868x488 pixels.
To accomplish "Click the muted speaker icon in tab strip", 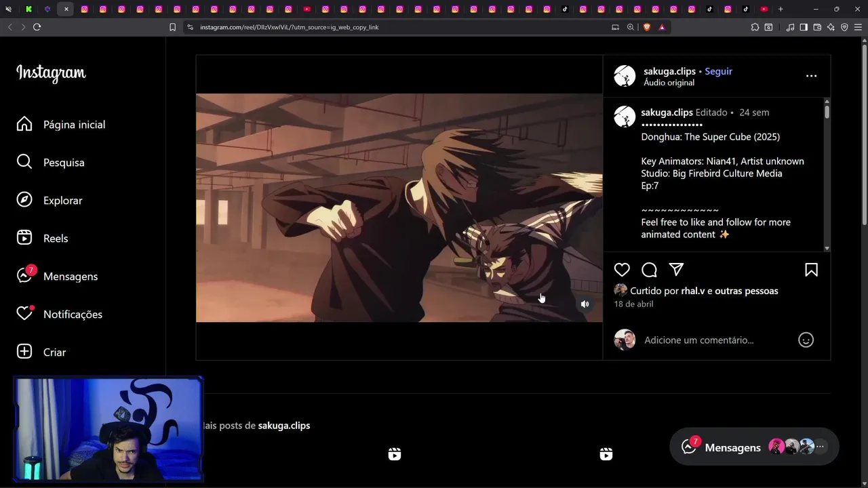I will tap(8, 9).
